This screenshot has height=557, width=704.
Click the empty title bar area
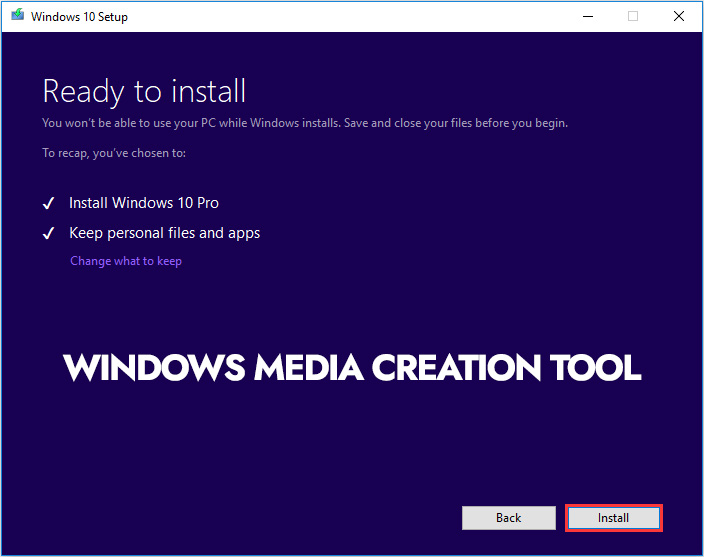pyautogui.click(x=350, y=16)
